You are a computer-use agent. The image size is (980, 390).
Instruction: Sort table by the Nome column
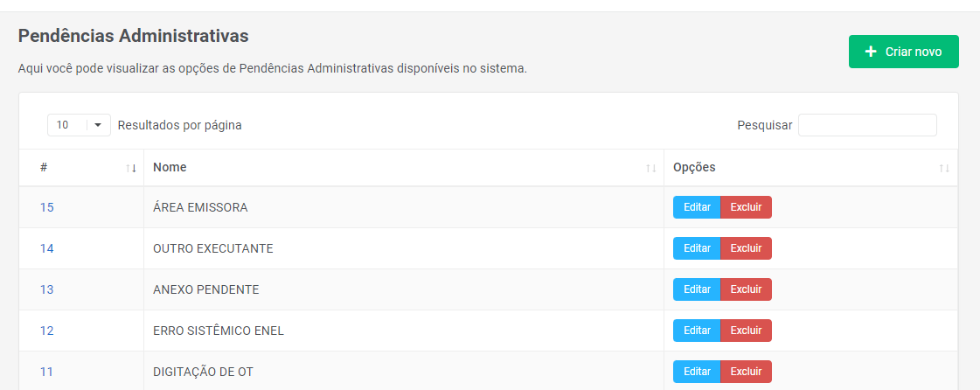tap(403, 168)
